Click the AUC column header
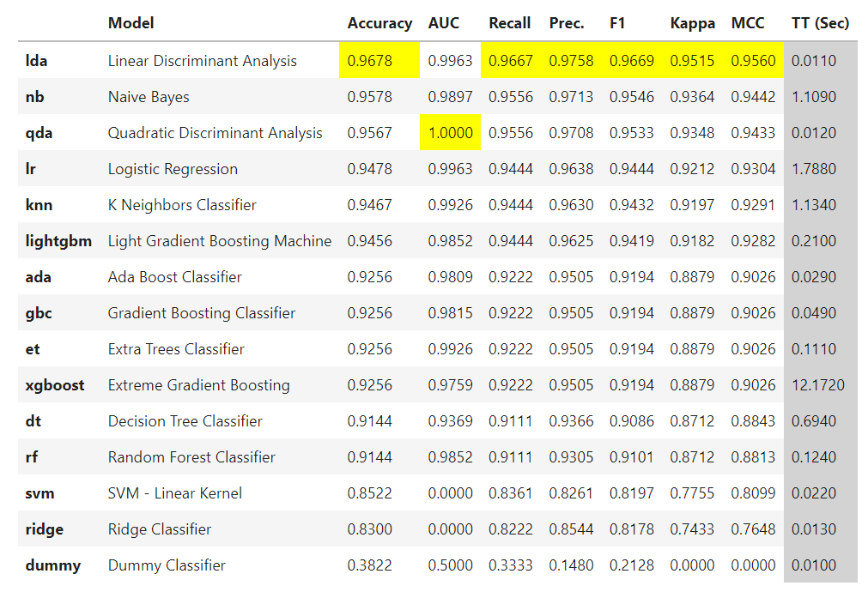This screenshot has width=868, height=604. [443, 23]
